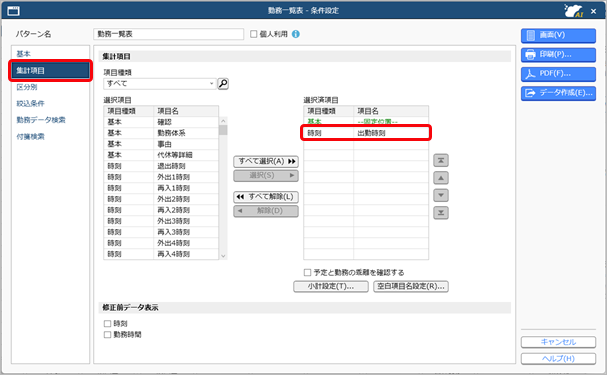This screenshot has width=607, height=375.
Task: Switch to the 区分別 section
Action: (x=27, y=87)
